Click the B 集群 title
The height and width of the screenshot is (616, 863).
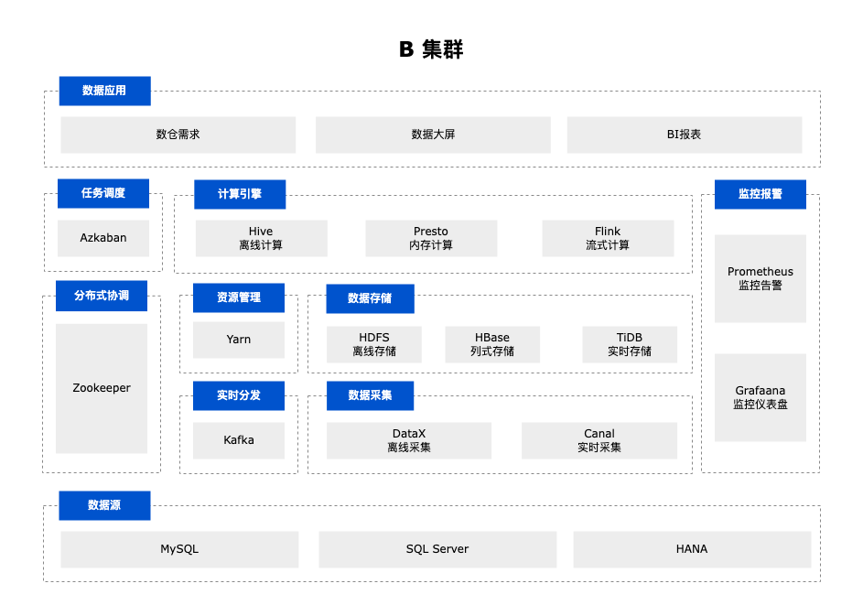click(x=432, y=49)
